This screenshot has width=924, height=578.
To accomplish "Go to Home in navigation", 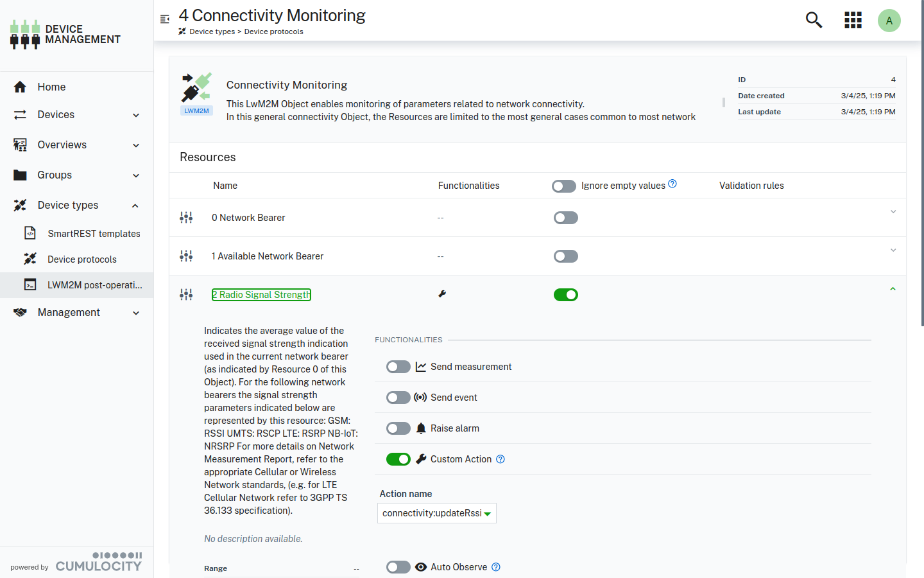I will (51, 87).
